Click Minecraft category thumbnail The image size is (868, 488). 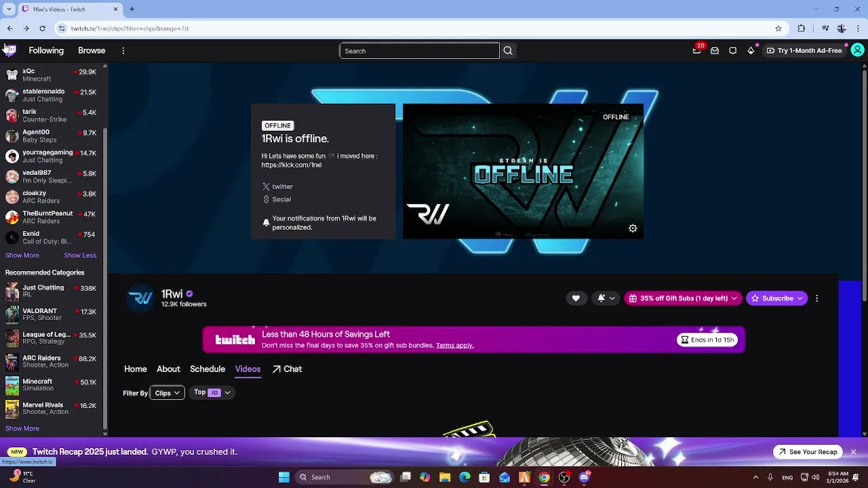[x=12, y=386]
